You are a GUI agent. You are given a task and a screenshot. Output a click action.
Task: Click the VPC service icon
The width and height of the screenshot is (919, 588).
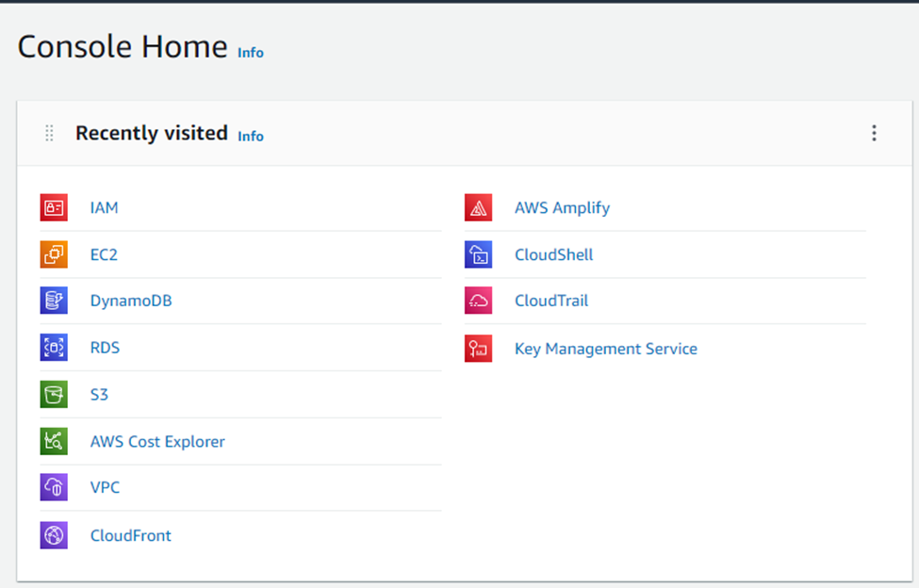[54, 487]
